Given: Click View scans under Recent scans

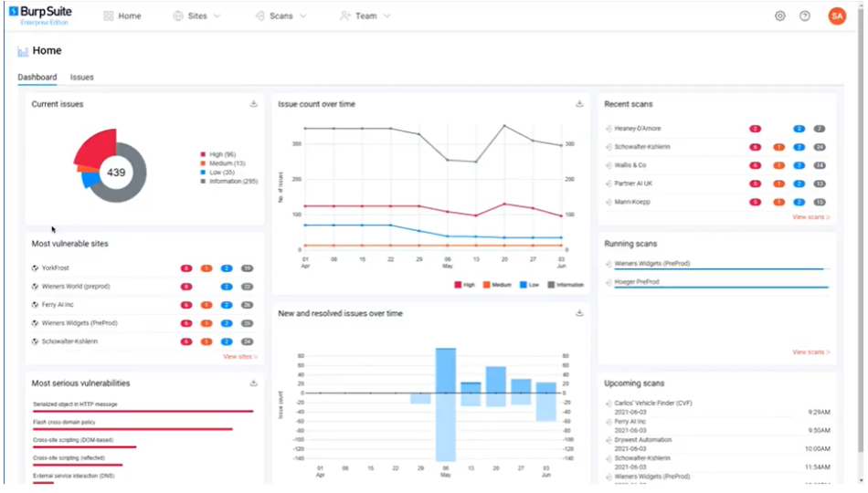Looking at the screenshot, I should pyautogui.click(x=811, y=217).
